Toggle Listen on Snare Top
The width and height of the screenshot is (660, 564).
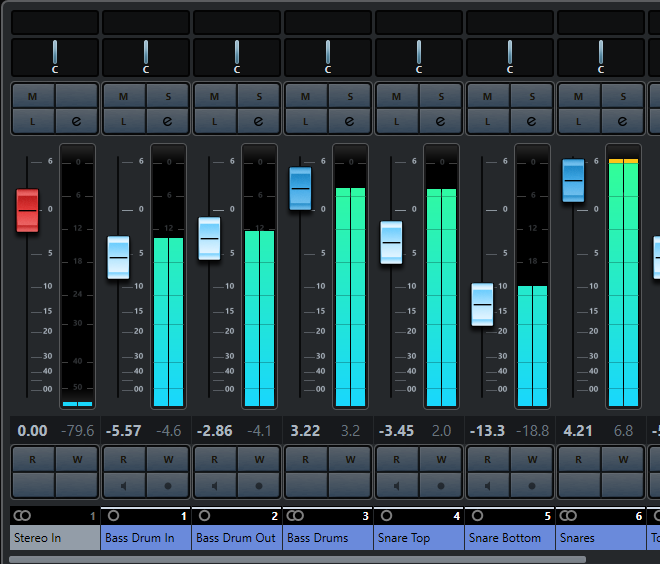tap(397, 122)
